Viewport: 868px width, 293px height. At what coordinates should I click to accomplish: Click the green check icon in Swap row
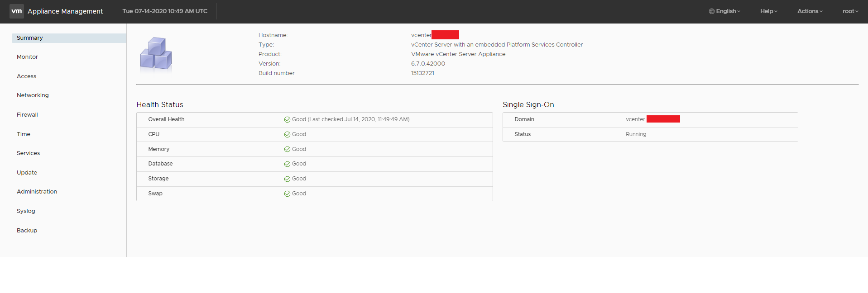pos(287,194)
